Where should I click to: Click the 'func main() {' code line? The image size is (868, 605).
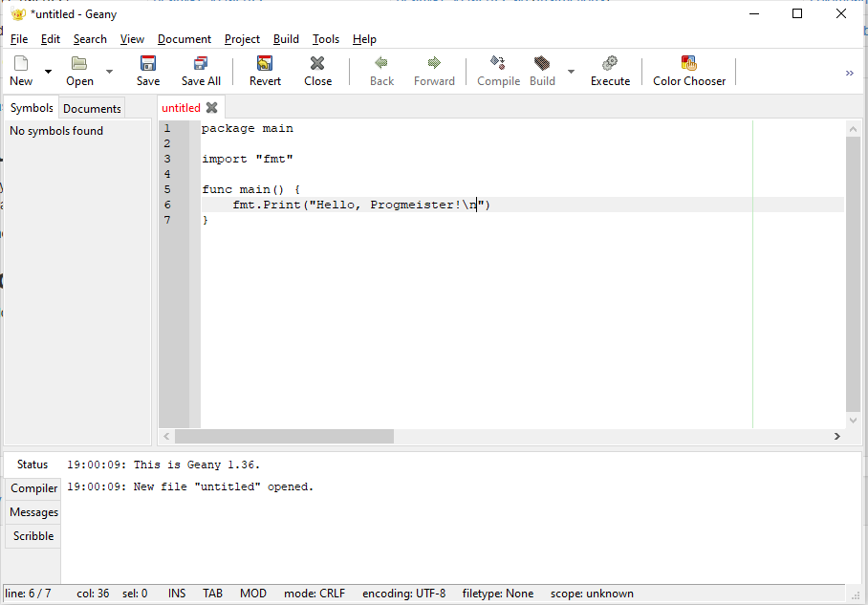[x=250, y=189]
